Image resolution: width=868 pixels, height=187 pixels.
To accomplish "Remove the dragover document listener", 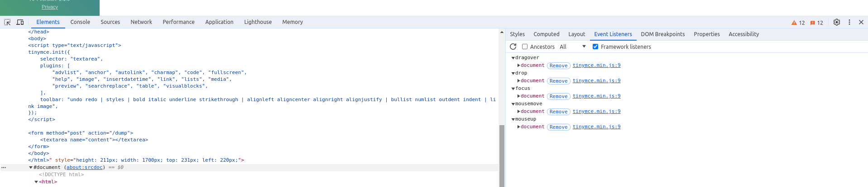I will (x=558, y=65).
